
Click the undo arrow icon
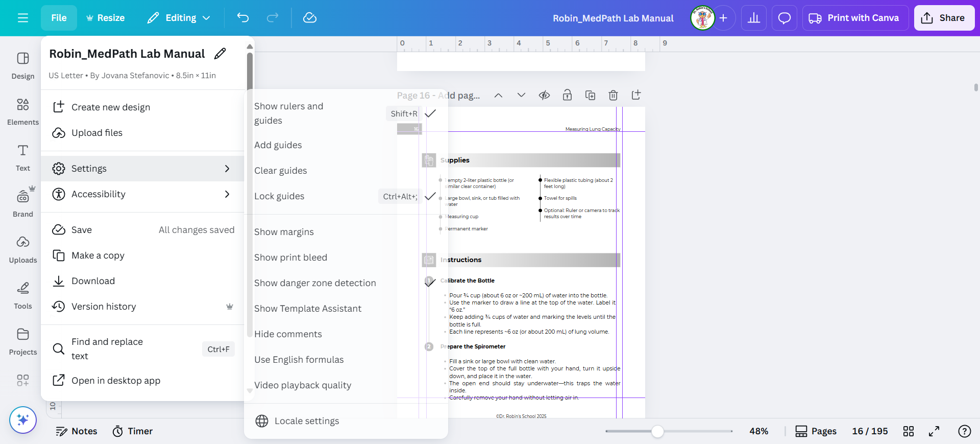pyautogui.click(x=243, y=18)
